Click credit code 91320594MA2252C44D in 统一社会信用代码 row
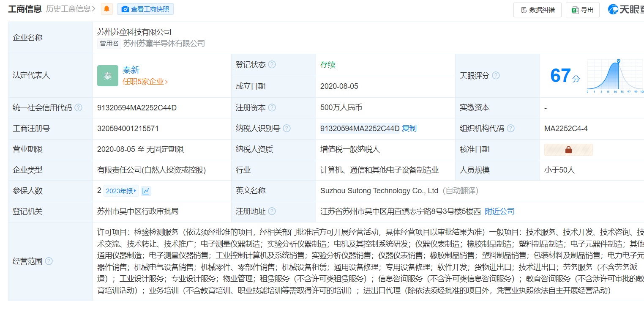644x321 pixels. [x=137, y=108]
